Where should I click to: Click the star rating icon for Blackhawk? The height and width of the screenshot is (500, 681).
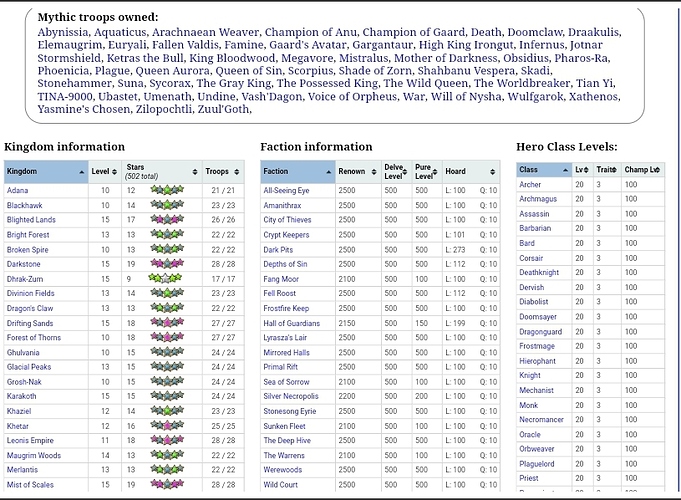pos(167,205)
